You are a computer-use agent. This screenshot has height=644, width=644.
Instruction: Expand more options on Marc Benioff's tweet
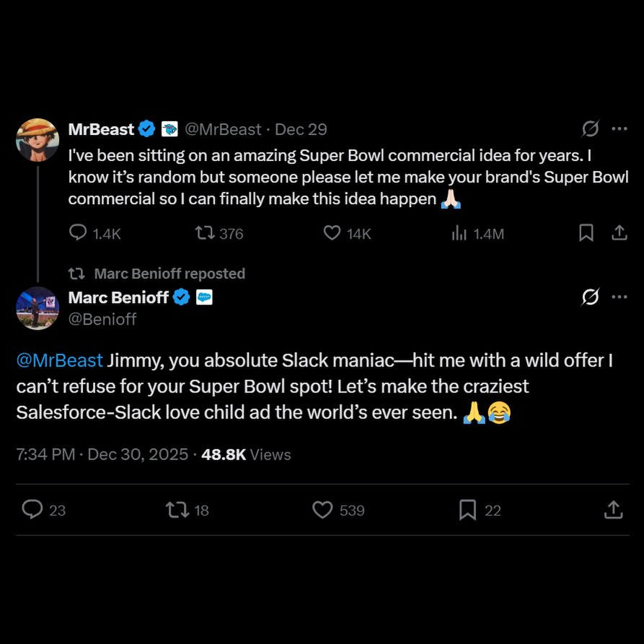[x=619, y=296]
